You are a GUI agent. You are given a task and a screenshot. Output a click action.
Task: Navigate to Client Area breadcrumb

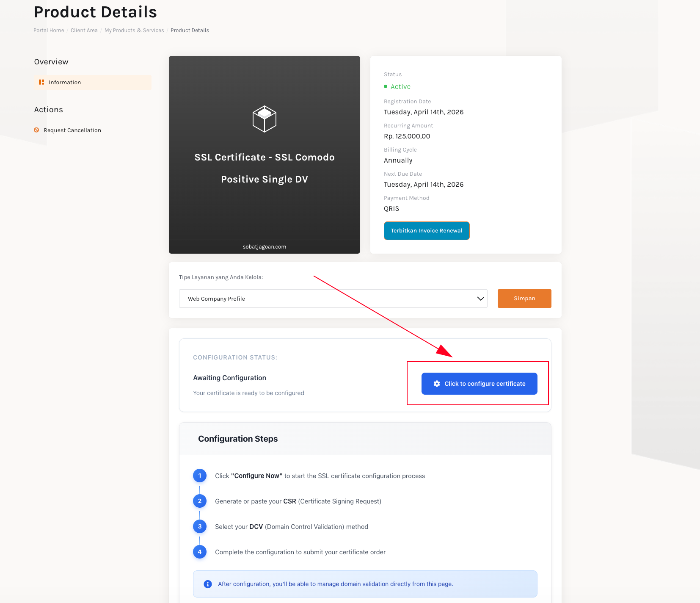click(x=84, y=30)
